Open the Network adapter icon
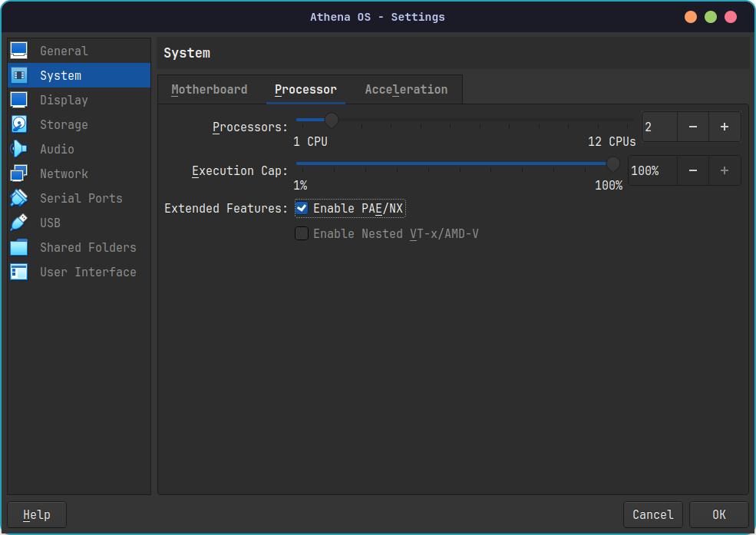Image resolution: width=756 pixels, height=535 pixels. pyautogui.click(x=18, y=173)
